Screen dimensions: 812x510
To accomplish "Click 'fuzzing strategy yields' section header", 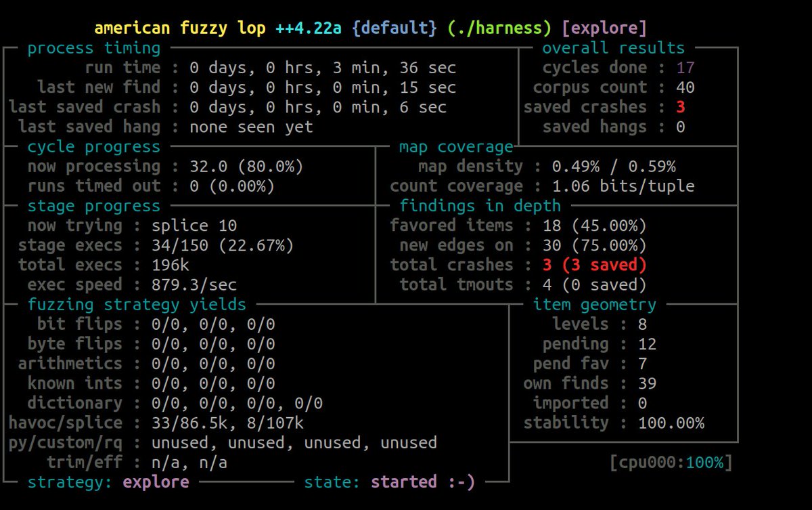I will click(137, 305).
